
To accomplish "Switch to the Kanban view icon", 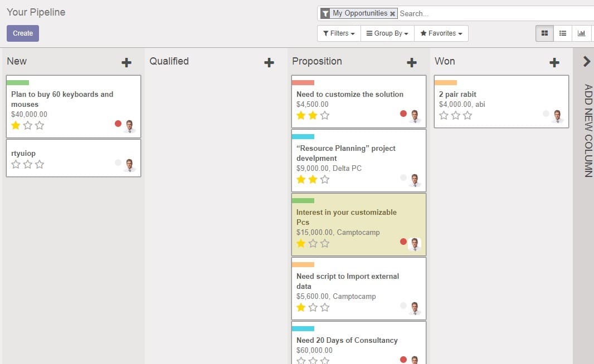I will tap(544, 33).
